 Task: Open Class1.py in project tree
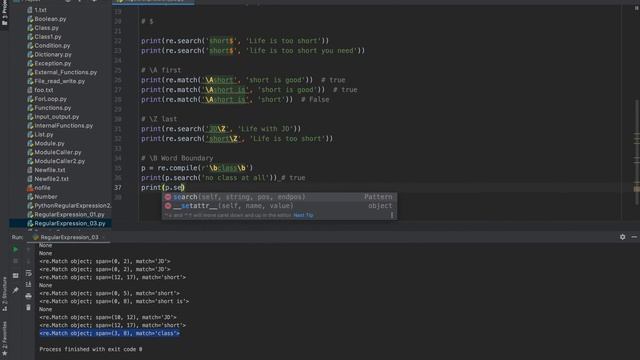pyautogui.click(x=48, y=37)
